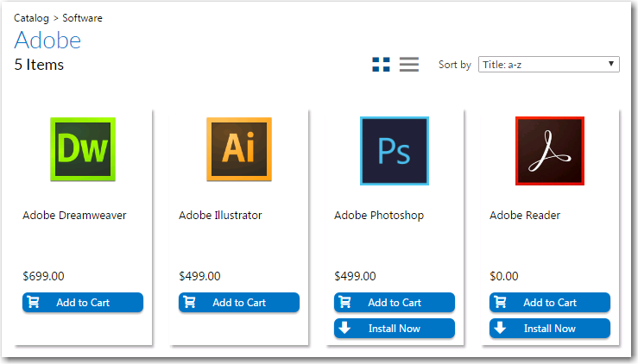
Task: Open the Adobe Illustrator title link
Action: 220,216
